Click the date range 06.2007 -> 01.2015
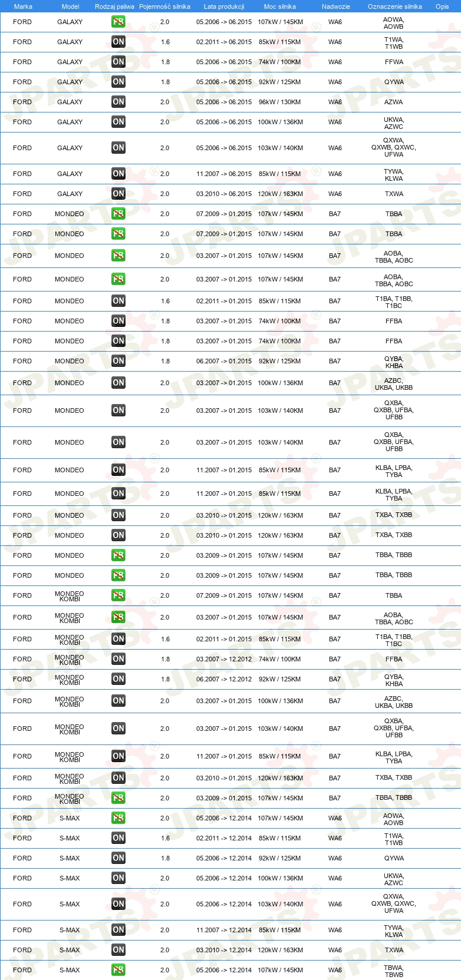The image size is (461, 980). [x=224, y=361]
